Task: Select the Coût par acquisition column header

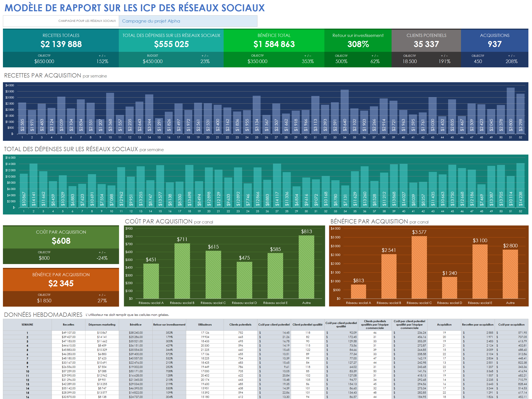Action: [511, 325]
